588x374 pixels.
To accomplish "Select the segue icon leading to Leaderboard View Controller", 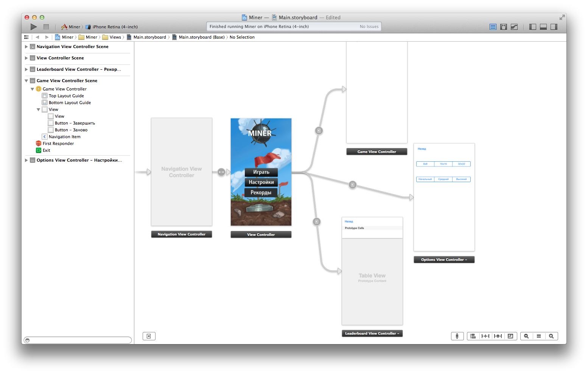I will tap(317, 221).
